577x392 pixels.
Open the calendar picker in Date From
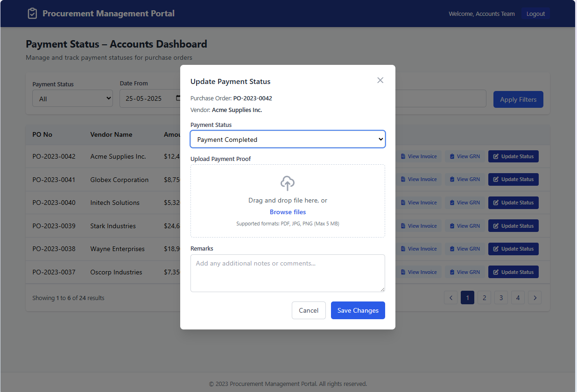tap(178, 98)
